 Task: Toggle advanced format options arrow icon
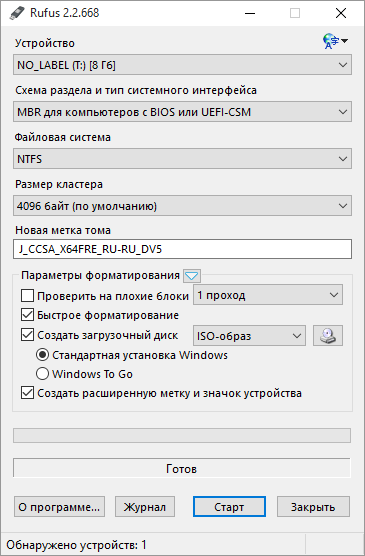[x=192, y=276]
